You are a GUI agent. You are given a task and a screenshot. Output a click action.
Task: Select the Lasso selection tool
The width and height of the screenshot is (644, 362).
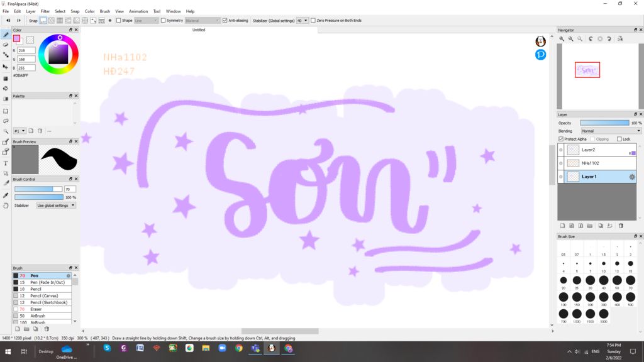[6, 121]
